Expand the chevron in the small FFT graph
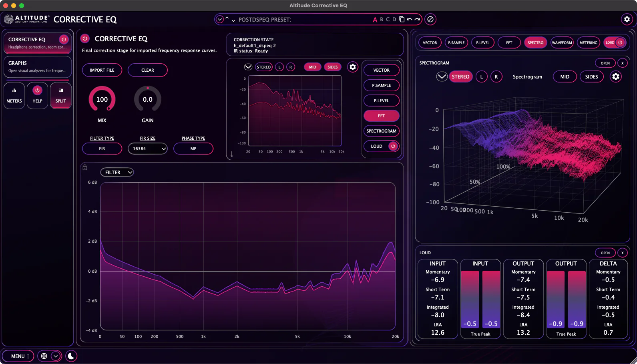The image size is (637, 364). [x=248, y=67]
